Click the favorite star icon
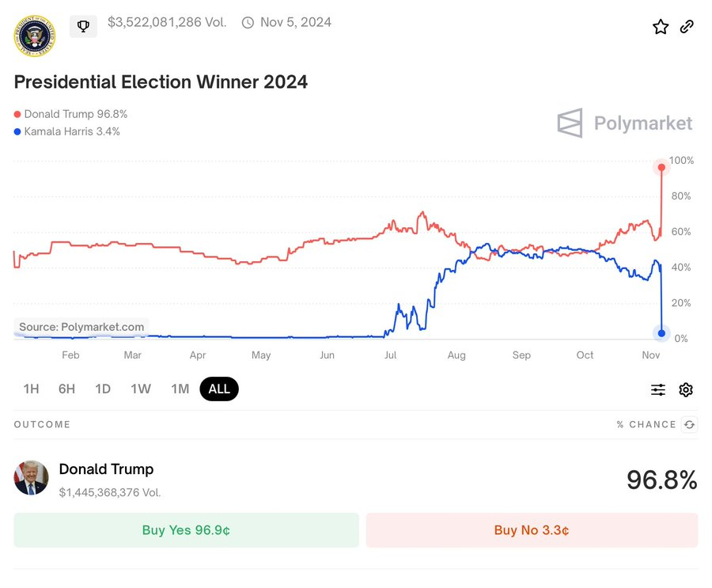Image resolution: width=712 pixels, height=588 pixels. point(661,27)
